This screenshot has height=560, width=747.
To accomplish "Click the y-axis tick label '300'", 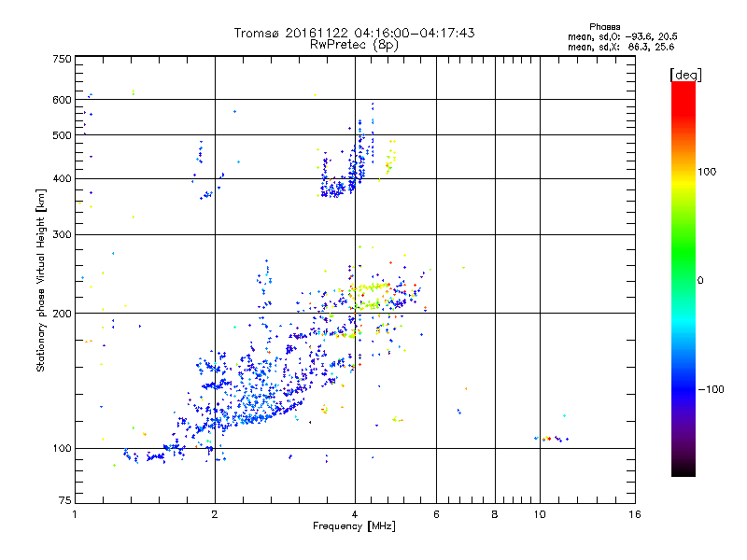I will click(x=62, y=235).
